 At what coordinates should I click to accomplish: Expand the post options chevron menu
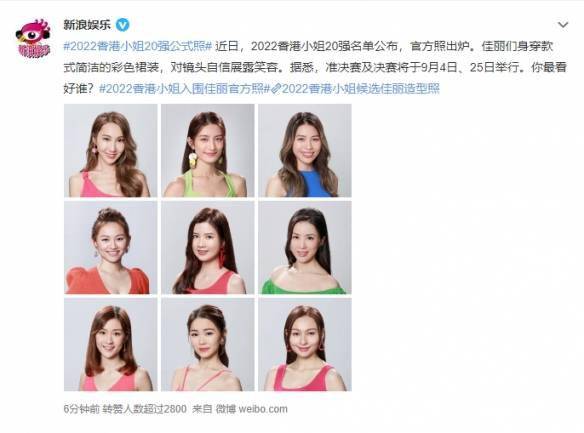point(563,25)
